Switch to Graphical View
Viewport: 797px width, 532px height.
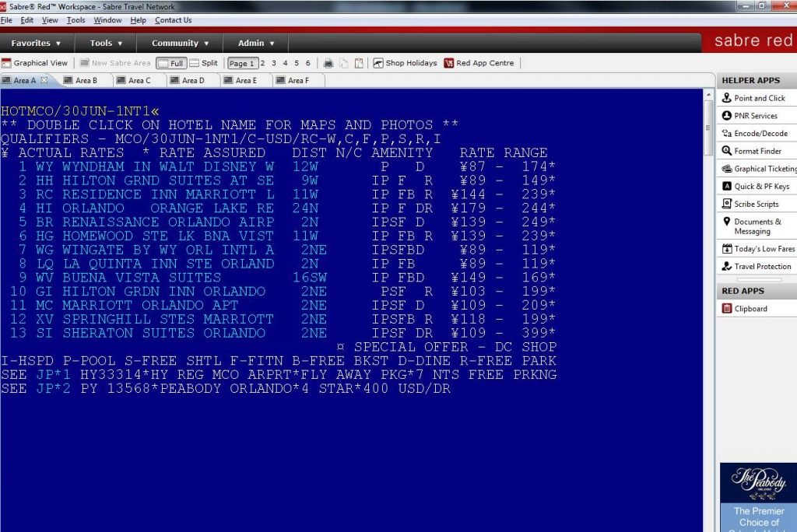tap(34, 63)
